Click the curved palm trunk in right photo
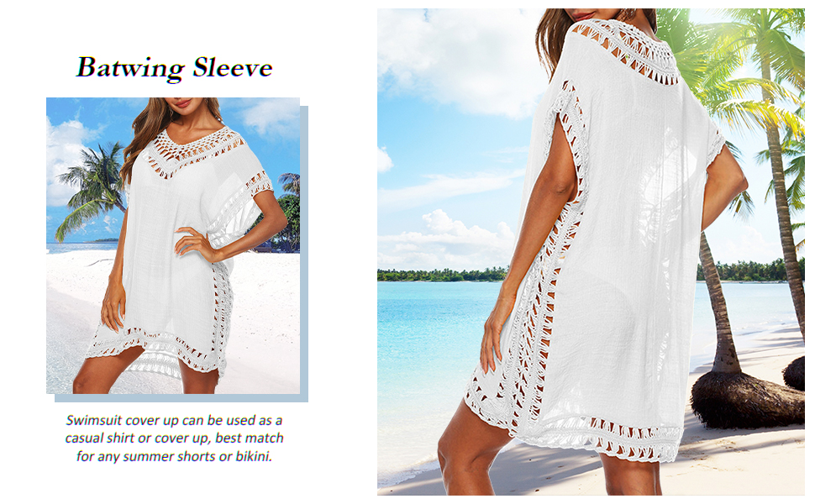 pos(718,312)
